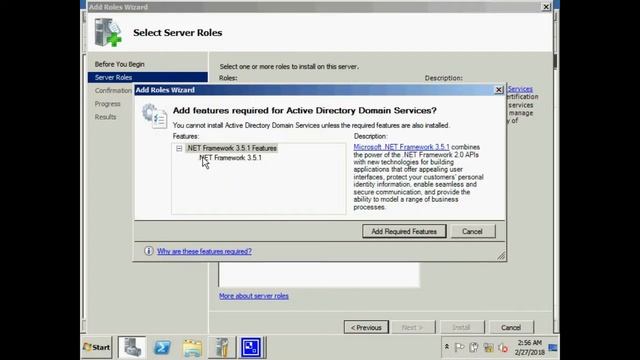Click the resize grip of the features dialog
The width and height of the screenshot is (640, 360).
point(501,256)
